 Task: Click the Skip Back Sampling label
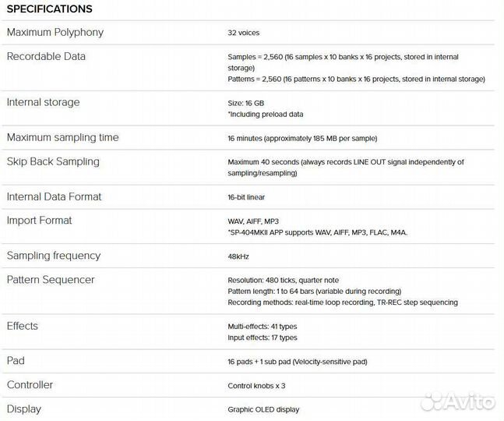click(53, 162)
